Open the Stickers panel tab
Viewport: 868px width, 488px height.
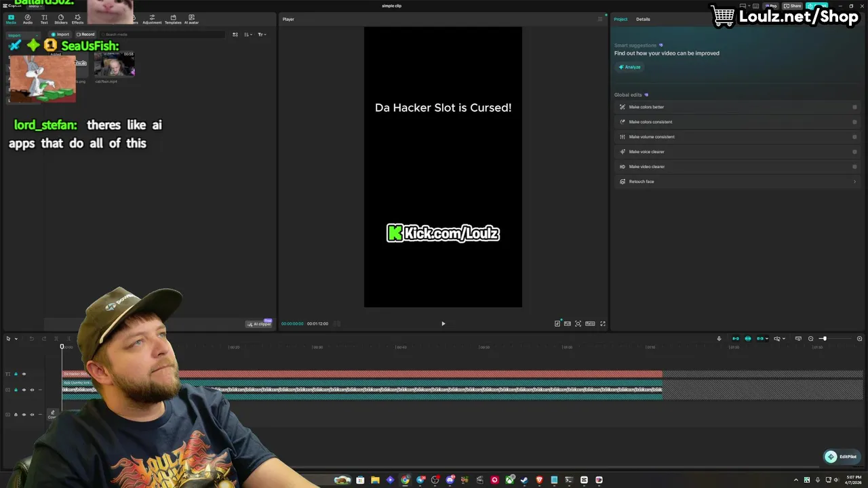click(61, 19)
